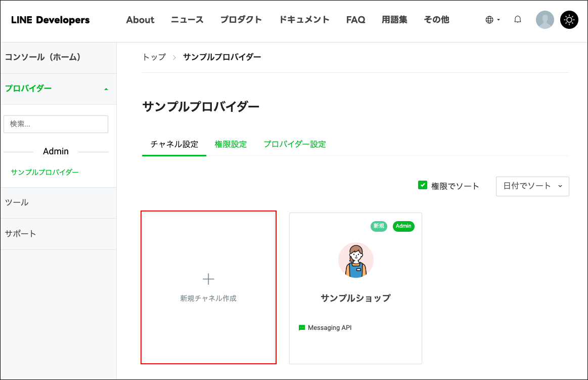Open the About menu item
This screenshot has height=380, width=588.
point(140,20)
